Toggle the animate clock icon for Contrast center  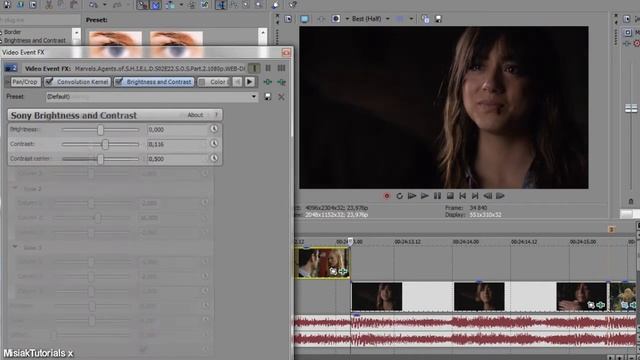[214, 158]
